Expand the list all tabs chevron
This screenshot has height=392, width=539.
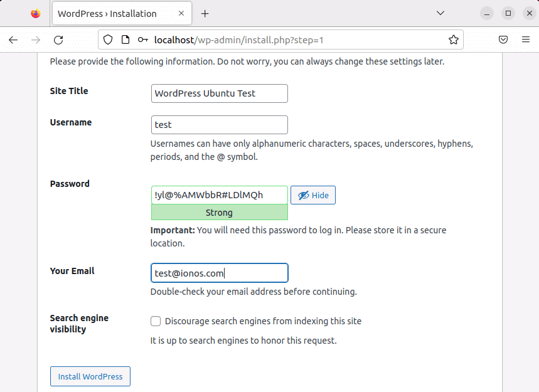click(440, 13)
